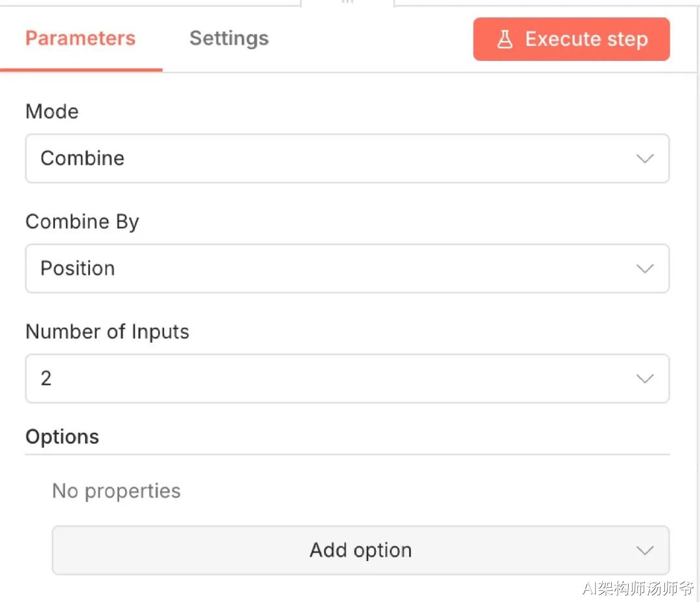Switch to the Parameters tab
Image resolution: width=700 pixels, height=602 pixels.
(80, 38)
